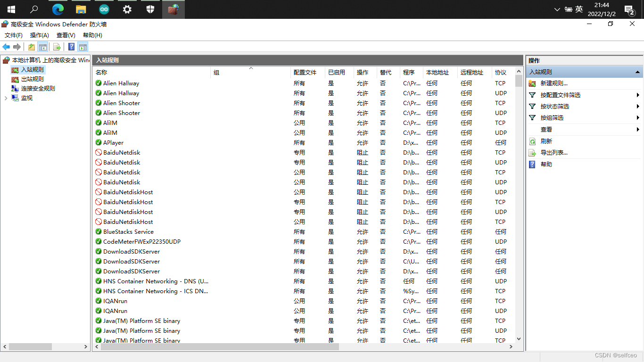This screenshot has height=362, width=644.
Task: Sort by the 配置文件 column header
Action: tap(308, 72)
